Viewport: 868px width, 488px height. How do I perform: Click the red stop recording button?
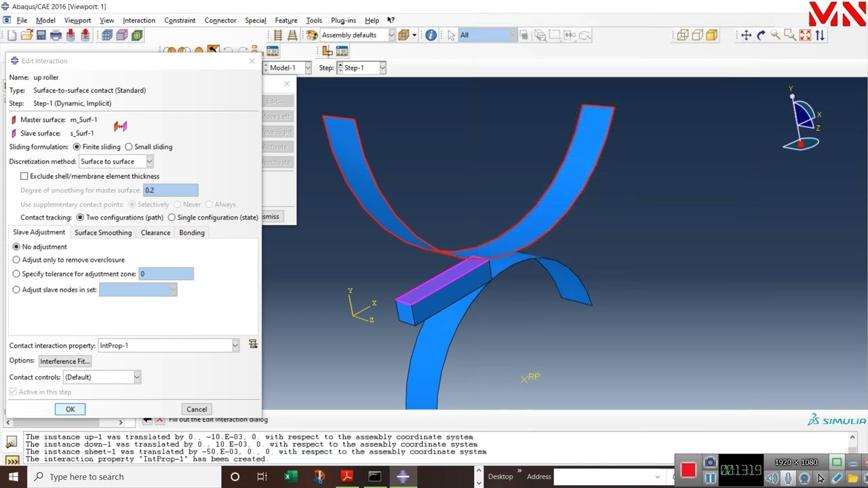pos(688,470)
